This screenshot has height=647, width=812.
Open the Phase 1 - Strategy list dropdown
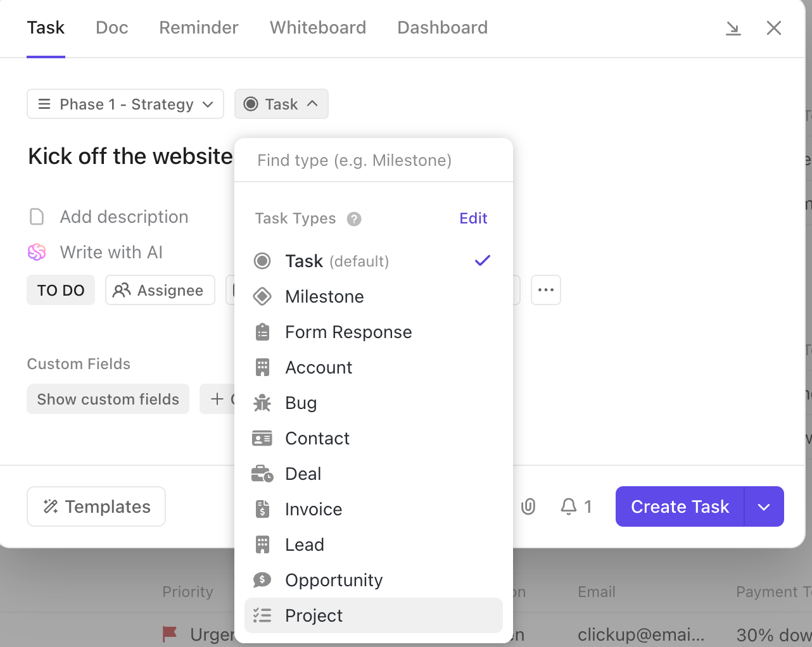(x=125, y=104)
